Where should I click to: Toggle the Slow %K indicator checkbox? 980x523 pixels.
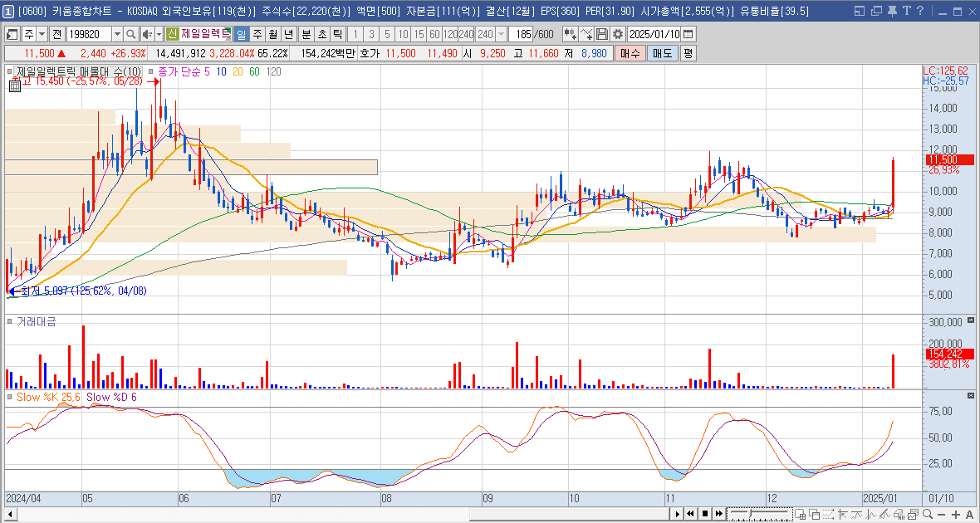10,396
